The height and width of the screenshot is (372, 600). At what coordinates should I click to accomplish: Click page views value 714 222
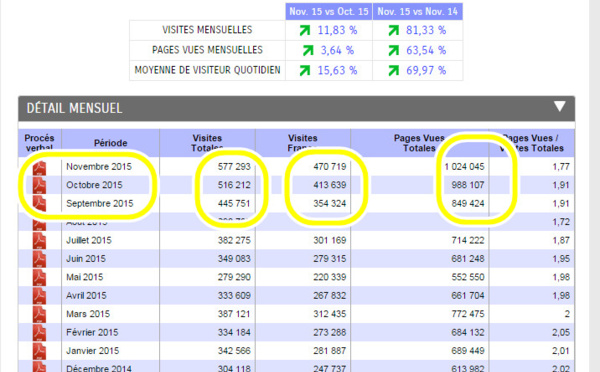click(x=468, y=240)
